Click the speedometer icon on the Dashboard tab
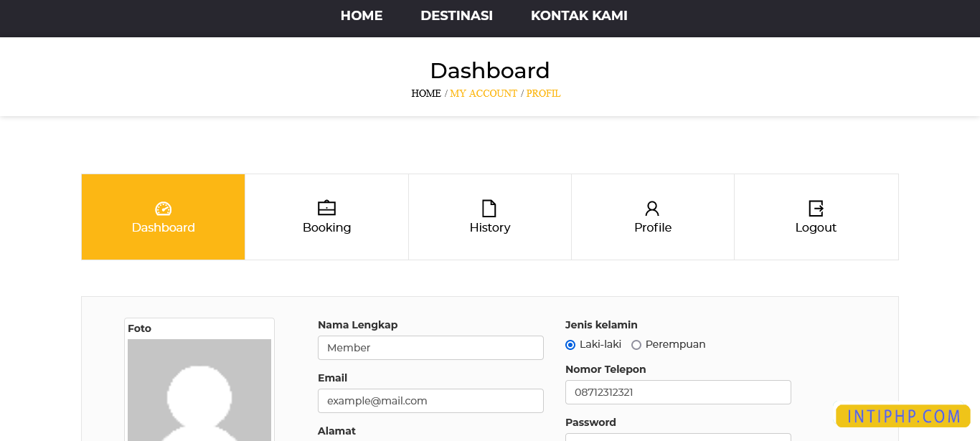This screenshot has width=980, height=441. click(163, 207)
